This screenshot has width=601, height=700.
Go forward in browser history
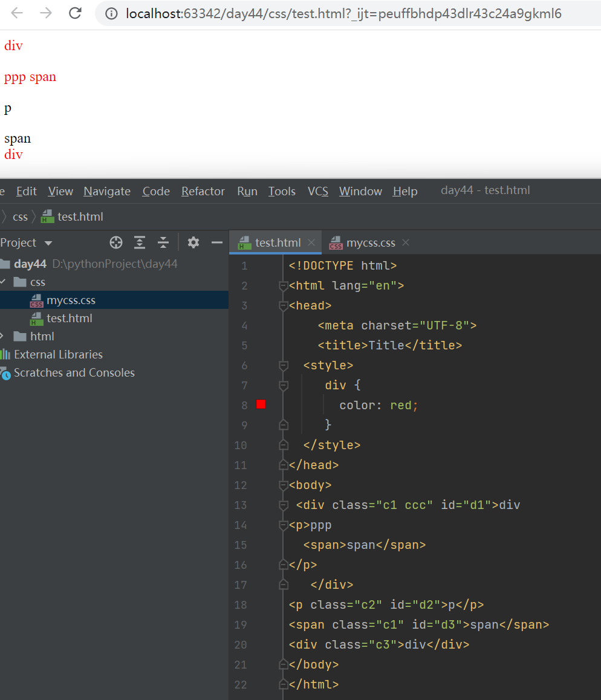point(45,13)
